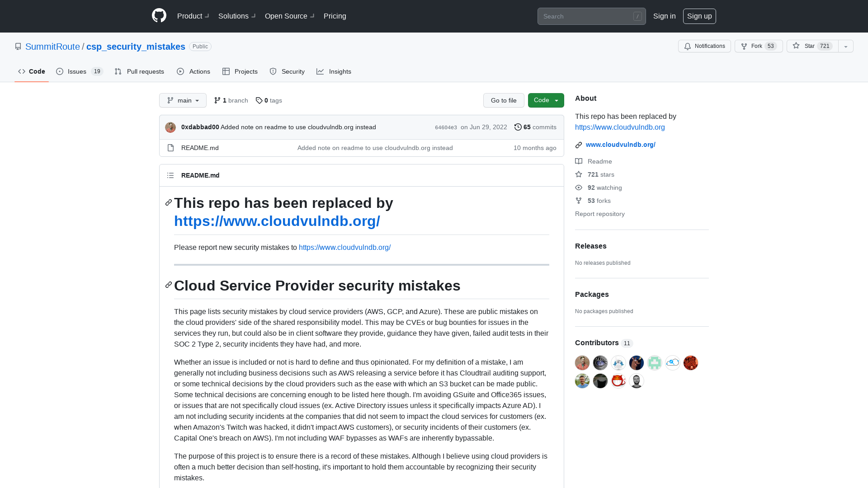This screenshot has width=868, height=488.
Task: Switch to the Actions tab
Action: [x=193, y=71]
